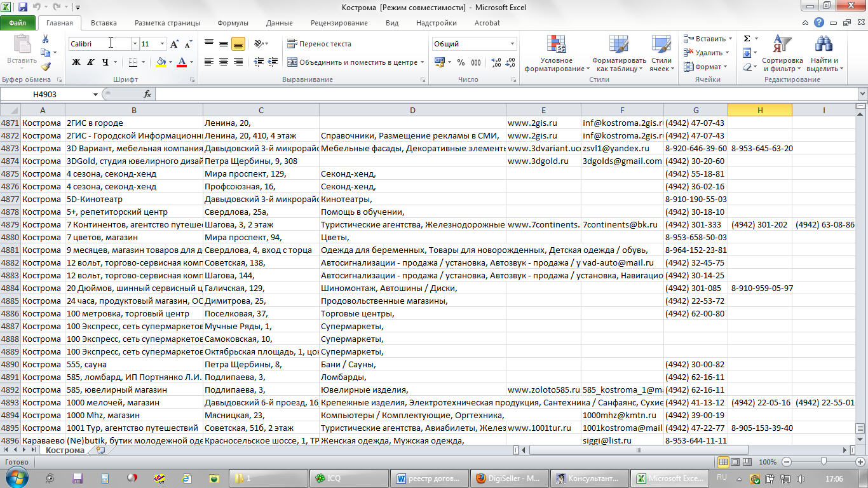Open Excel Help question mark icon
Image resolution: width=868 pixels, height=488 pixels.
[x=820, y=23]
